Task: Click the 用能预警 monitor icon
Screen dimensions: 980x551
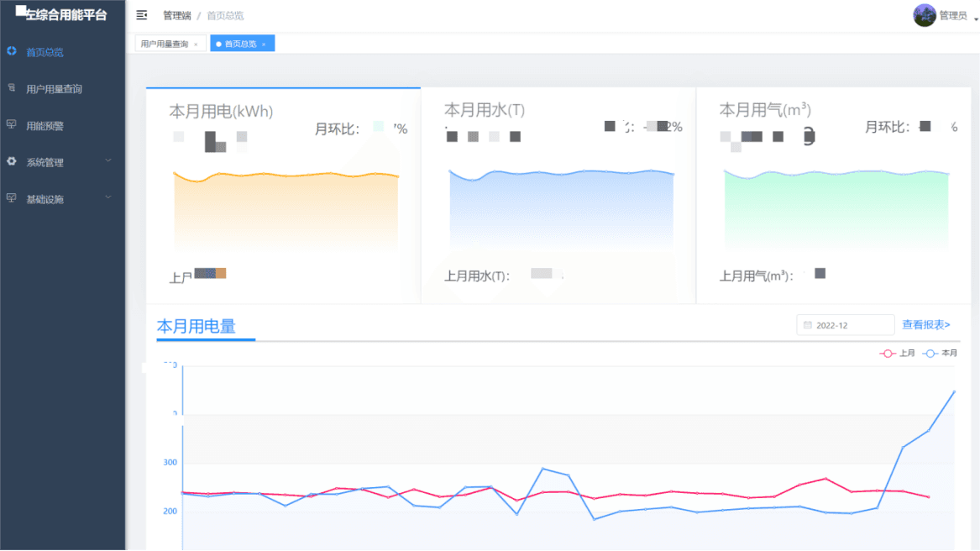Action: coord(12,125)
